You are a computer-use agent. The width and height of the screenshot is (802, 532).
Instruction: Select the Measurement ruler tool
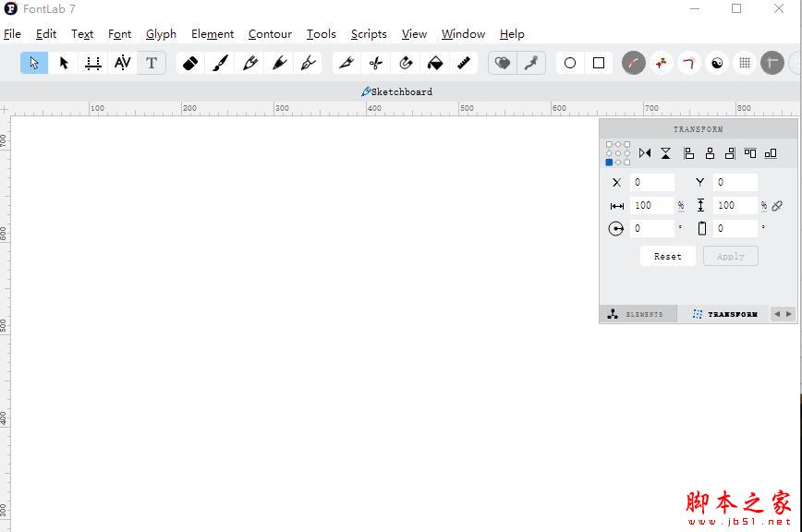(x=464, y=63)
